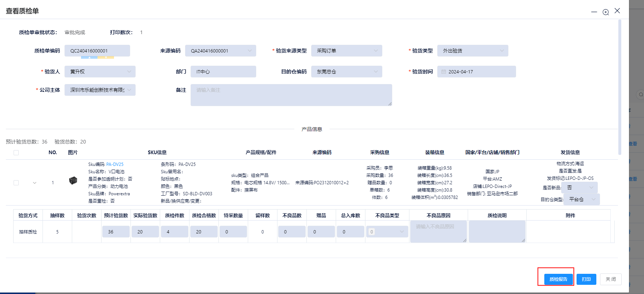Click the 发货标记:LEPO-D-JP-OS text

coord(570,178)
